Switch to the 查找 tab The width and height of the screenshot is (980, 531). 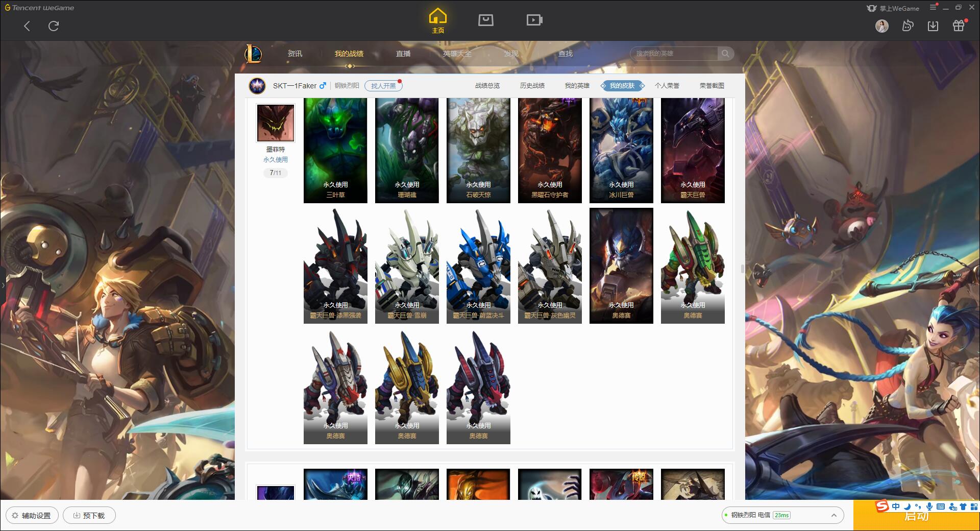(565, 54)
